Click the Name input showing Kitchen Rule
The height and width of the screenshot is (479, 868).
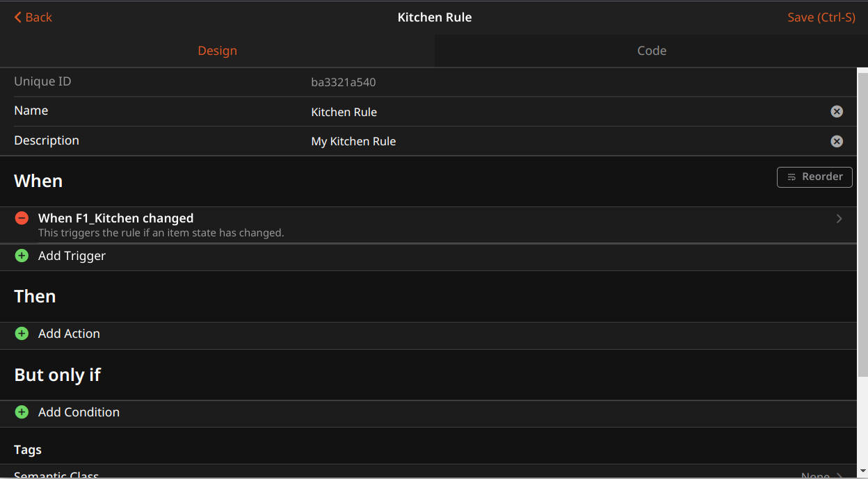point(417,111)
